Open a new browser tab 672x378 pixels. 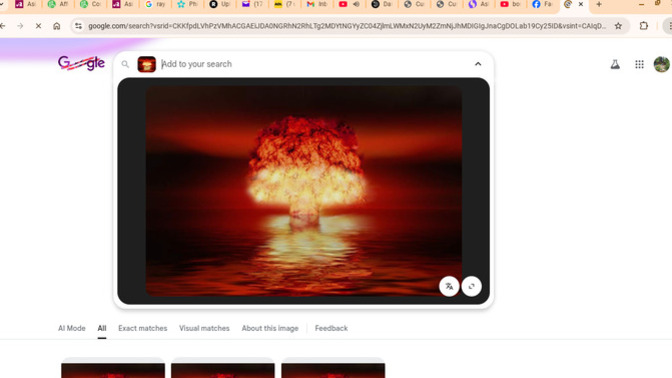599,4
